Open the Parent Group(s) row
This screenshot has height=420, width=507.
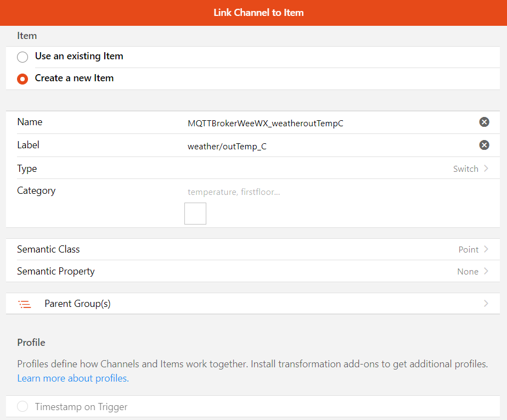[x=253, y=304]
